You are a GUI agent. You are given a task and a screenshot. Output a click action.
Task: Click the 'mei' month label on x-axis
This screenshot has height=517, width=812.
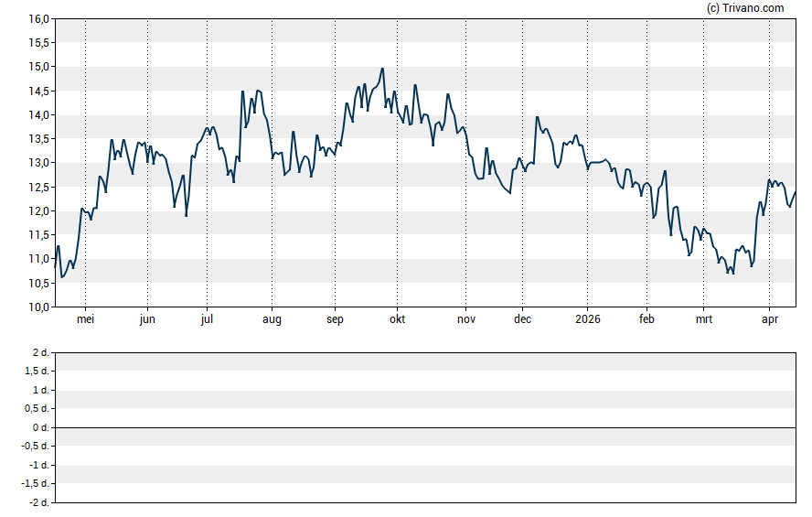click(x=85, y=319)
